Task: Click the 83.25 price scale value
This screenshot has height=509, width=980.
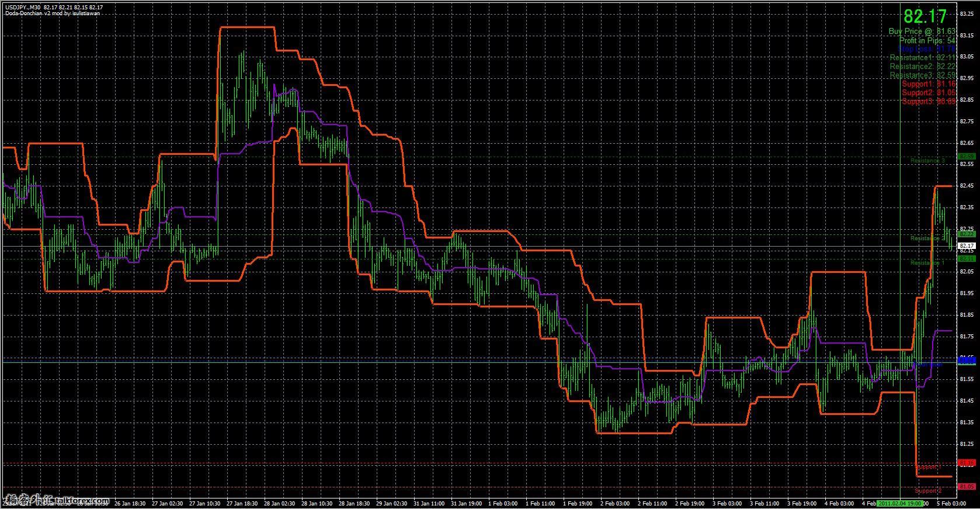Action: click(967, 14)
